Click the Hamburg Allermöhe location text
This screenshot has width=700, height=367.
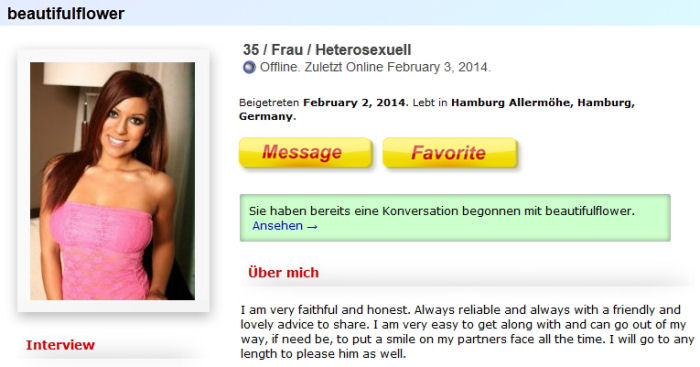click(510, 103)
